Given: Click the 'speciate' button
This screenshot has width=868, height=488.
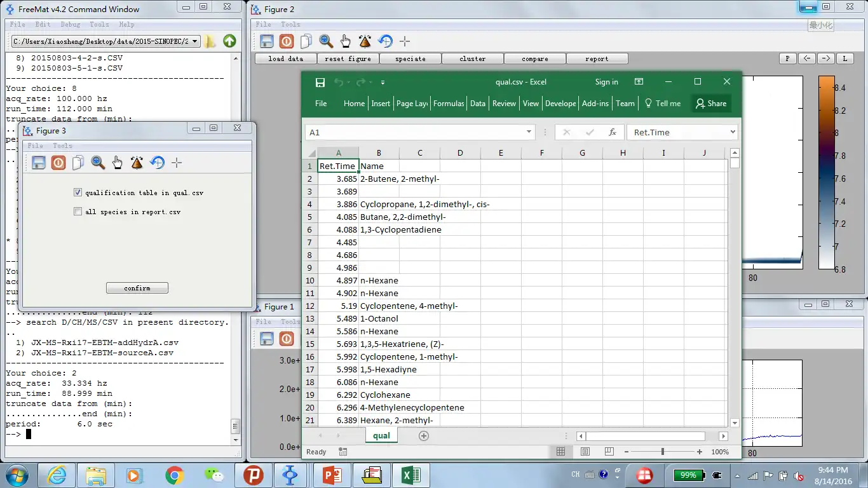Looking at the screenshot, I should 410,58.
